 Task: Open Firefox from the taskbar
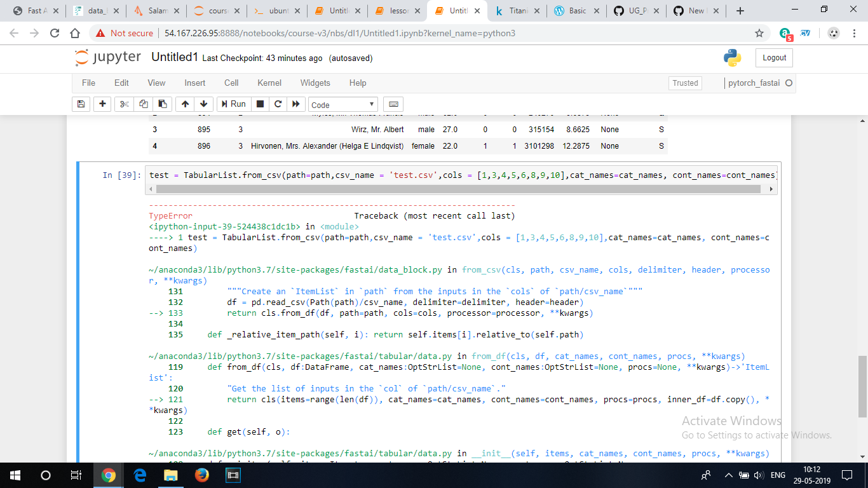(x=201, y=475)
